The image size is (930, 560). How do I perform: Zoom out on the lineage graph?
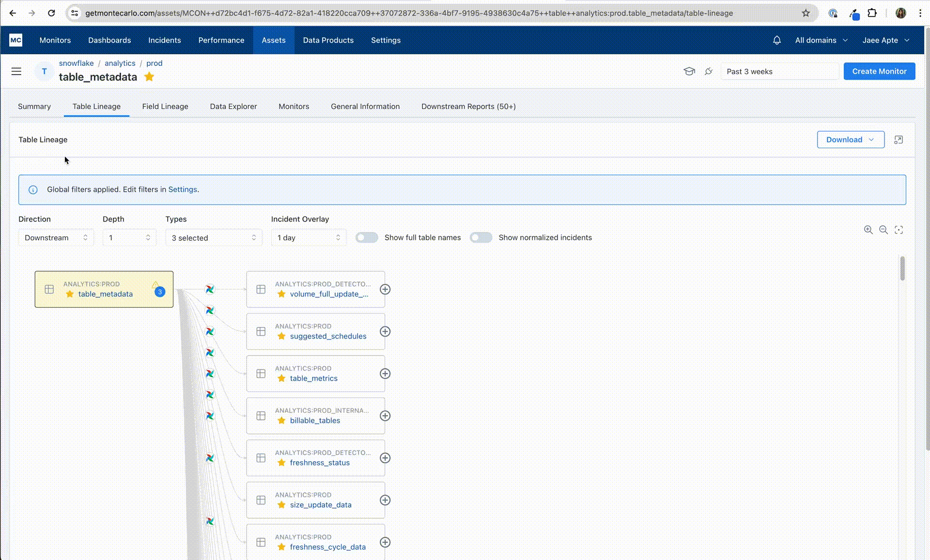(883, 230)
